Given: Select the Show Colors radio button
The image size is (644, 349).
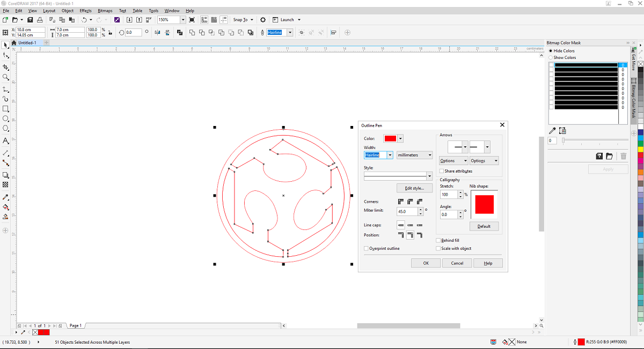Looking at the screenshot, I should pyautogui.click(x=551, y=57).
